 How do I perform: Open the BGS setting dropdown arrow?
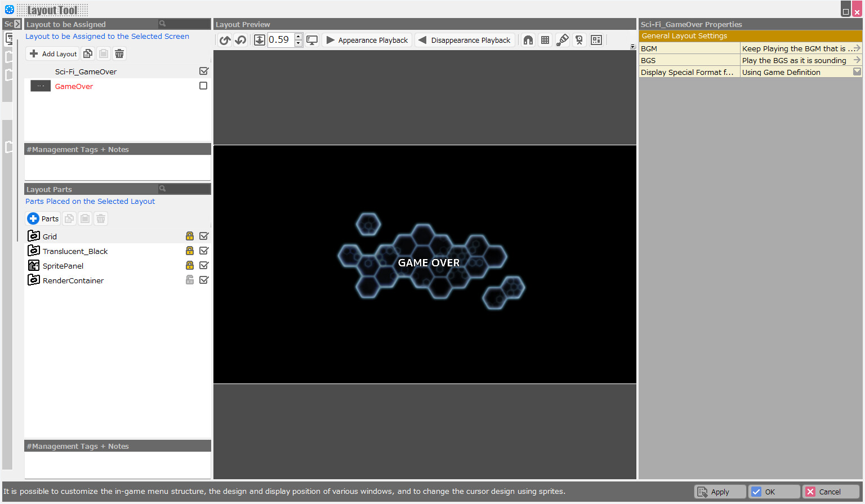coord(856,60)
